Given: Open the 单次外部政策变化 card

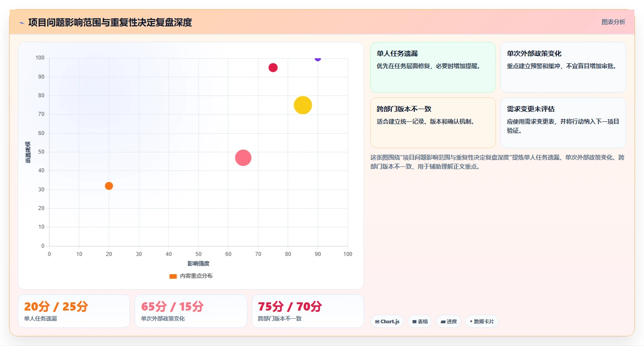Looking at the screenshot, I should tap(563, 67).
